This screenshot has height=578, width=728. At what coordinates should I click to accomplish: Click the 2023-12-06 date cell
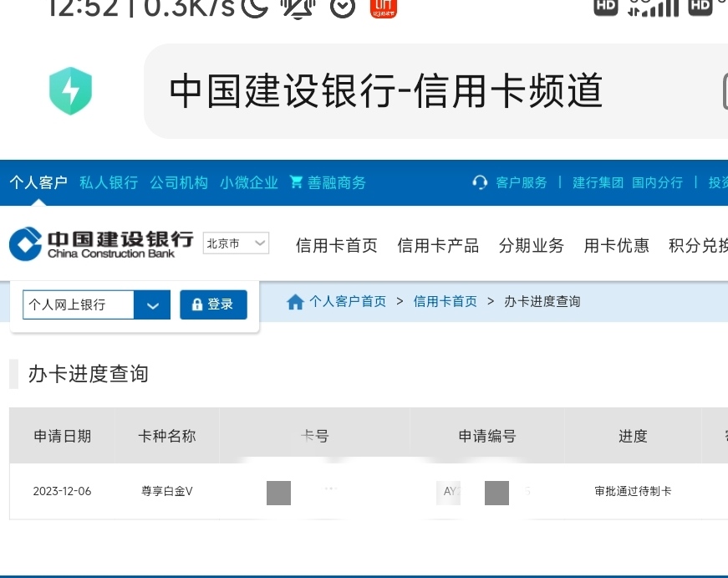[x=62, y=491]
